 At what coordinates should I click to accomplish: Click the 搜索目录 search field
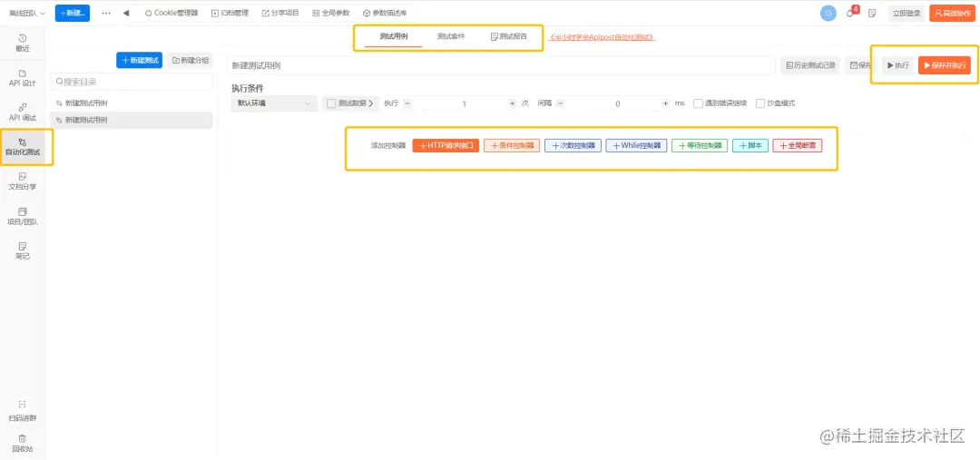(x=132, y=82)
